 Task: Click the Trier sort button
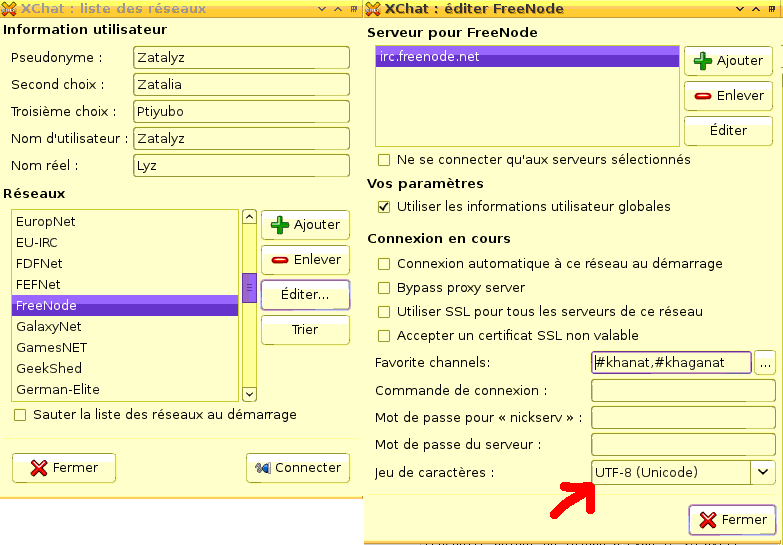[305, 330]
